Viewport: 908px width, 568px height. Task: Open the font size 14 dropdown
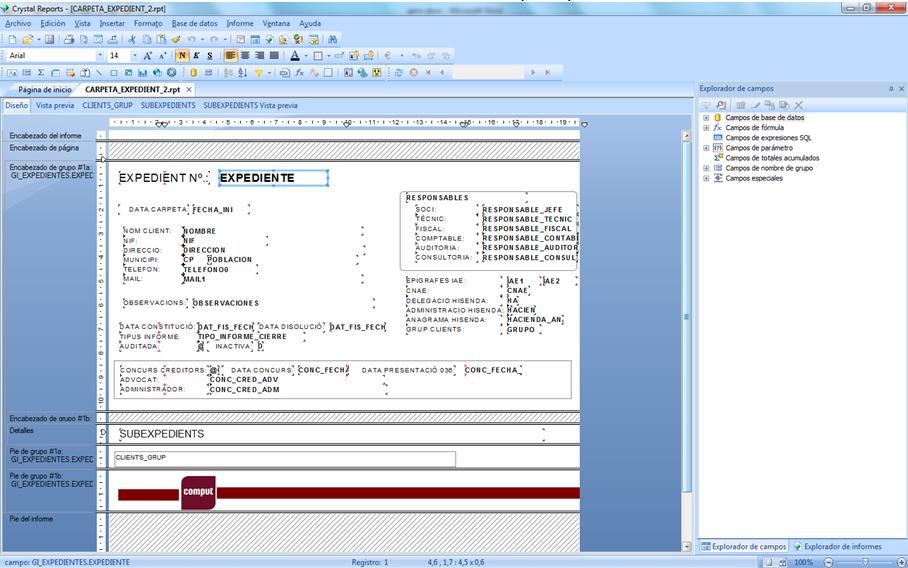[x=134, y=56]
